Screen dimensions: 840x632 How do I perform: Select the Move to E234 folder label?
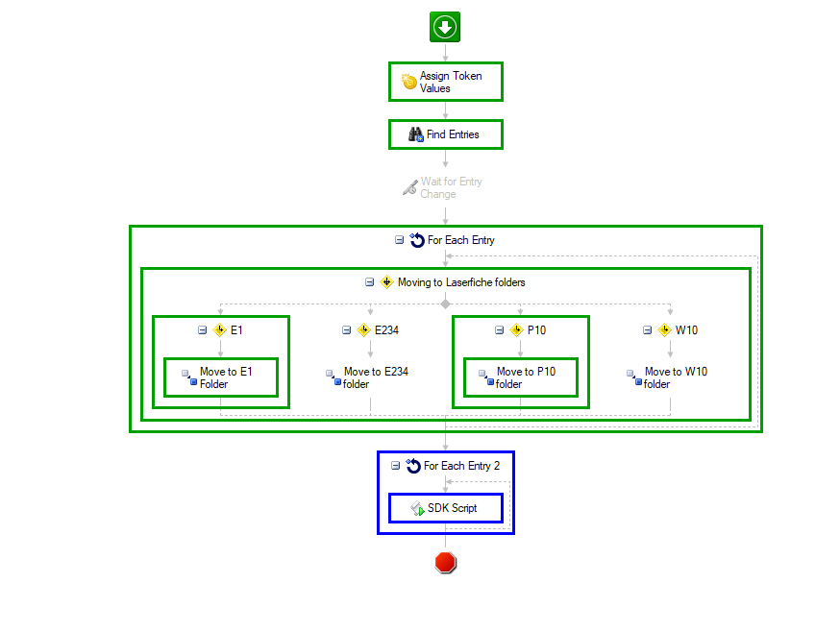[x=376, y=377]
